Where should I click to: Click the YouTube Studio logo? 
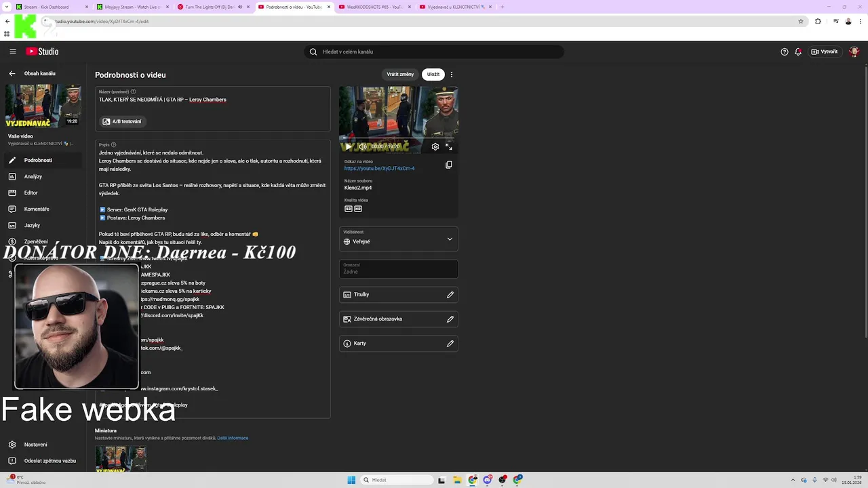pos(42,52)
